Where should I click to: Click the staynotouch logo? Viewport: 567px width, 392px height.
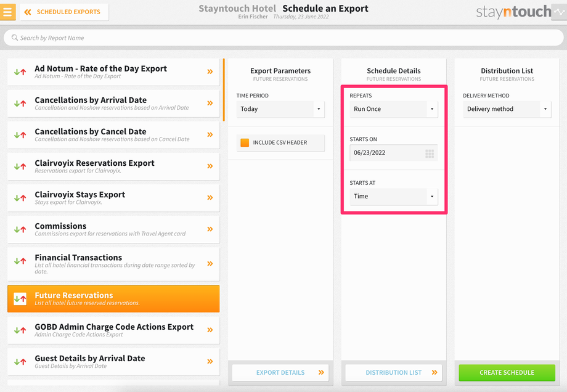pos(513,12)
